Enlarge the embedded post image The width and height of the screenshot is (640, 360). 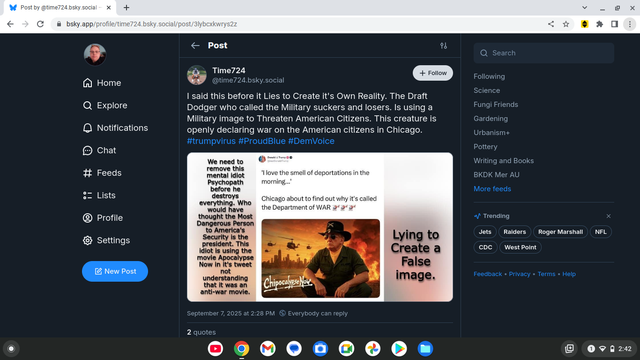320,227
